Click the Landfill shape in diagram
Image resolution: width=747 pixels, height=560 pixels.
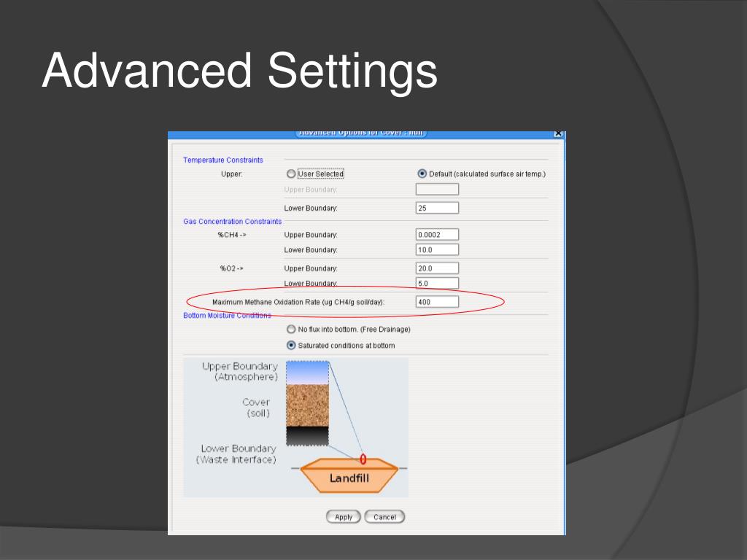pos(349,476)
